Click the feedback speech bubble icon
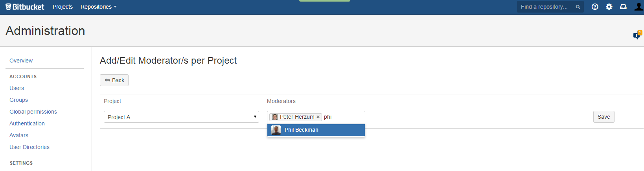The height and width of the screenshot is (171, 644). 637,35
